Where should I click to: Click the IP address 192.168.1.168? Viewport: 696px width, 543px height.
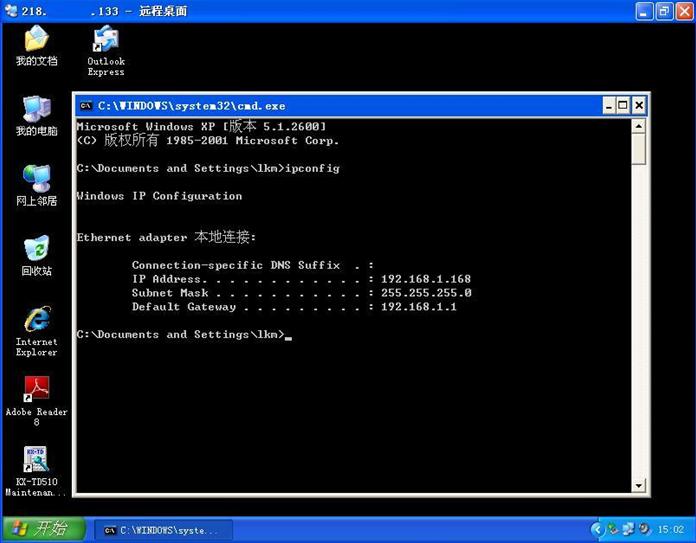tap(426, 279)
